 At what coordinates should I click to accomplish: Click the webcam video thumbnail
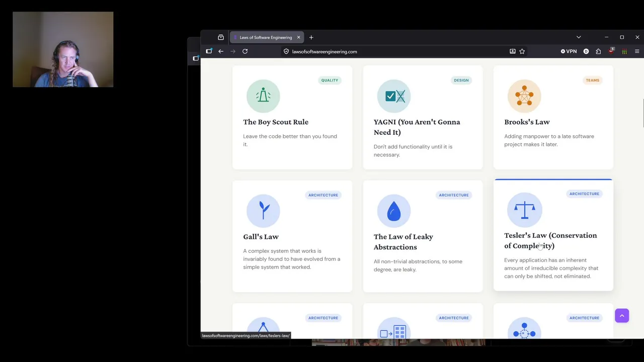coord(63,49)
